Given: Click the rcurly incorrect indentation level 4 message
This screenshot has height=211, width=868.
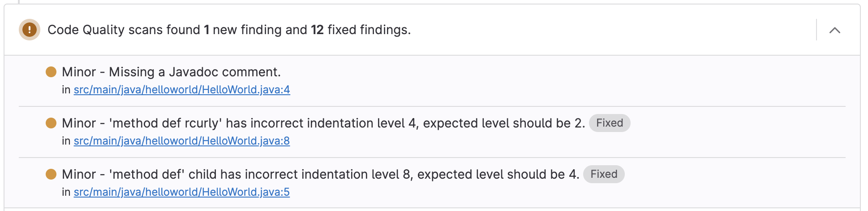Looking at the screenshot, I should [347, 123].
